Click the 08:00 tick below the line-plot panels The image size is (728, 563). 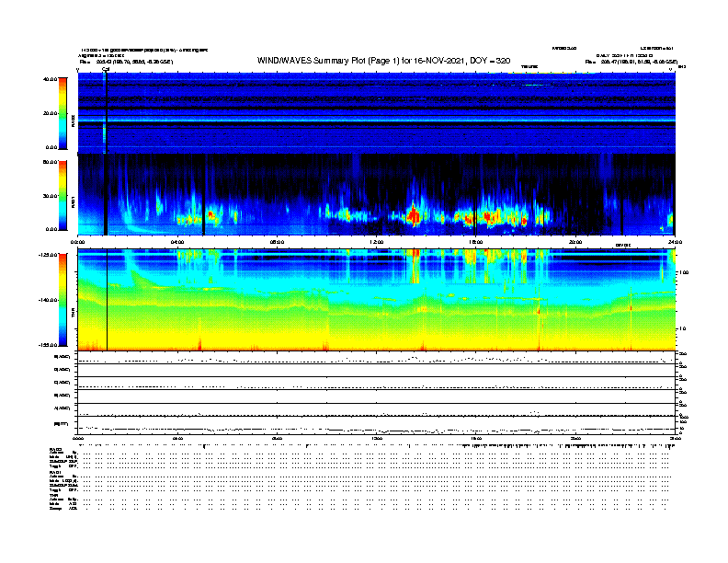(x=277, y=439)
